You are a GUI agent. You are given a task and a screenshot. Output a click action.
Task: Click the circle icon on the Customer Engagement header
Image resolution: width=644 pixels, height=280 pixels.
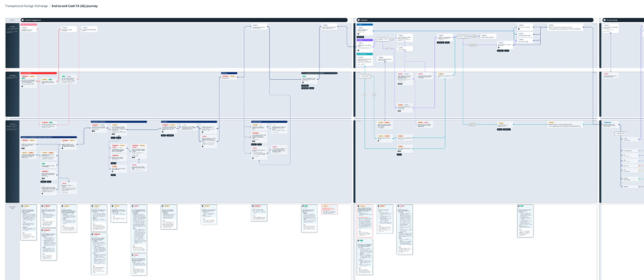click(23, 20)
